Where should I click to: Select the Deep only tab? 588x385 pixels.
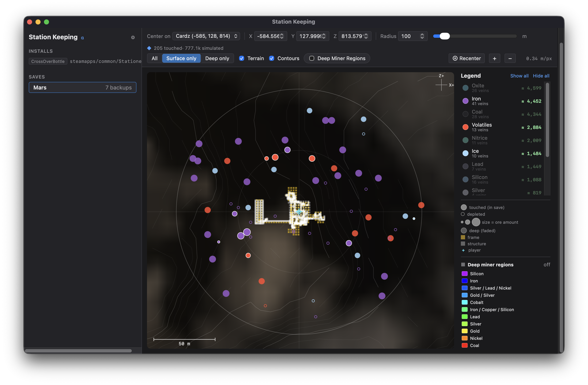[217, 58]
